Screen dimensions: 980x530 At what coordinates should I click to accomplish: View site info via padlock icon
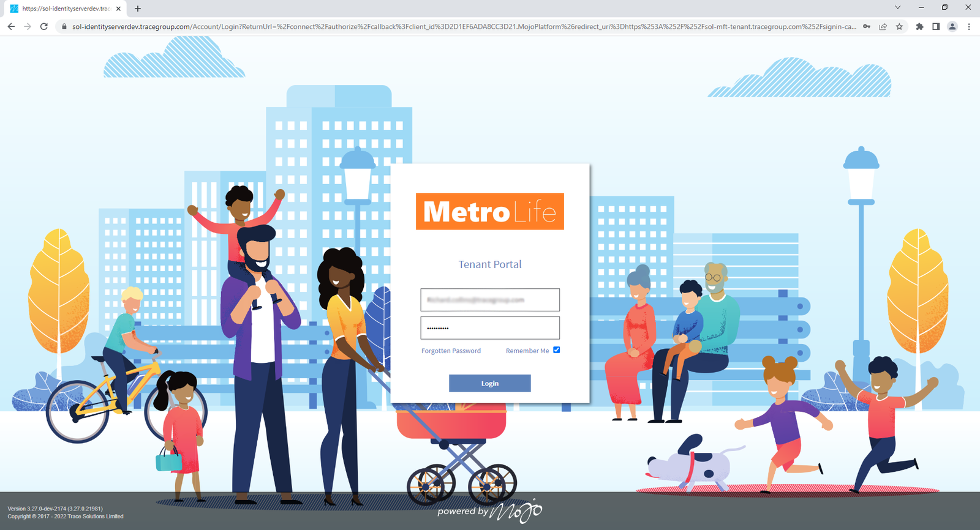click(x=64, y=26)
